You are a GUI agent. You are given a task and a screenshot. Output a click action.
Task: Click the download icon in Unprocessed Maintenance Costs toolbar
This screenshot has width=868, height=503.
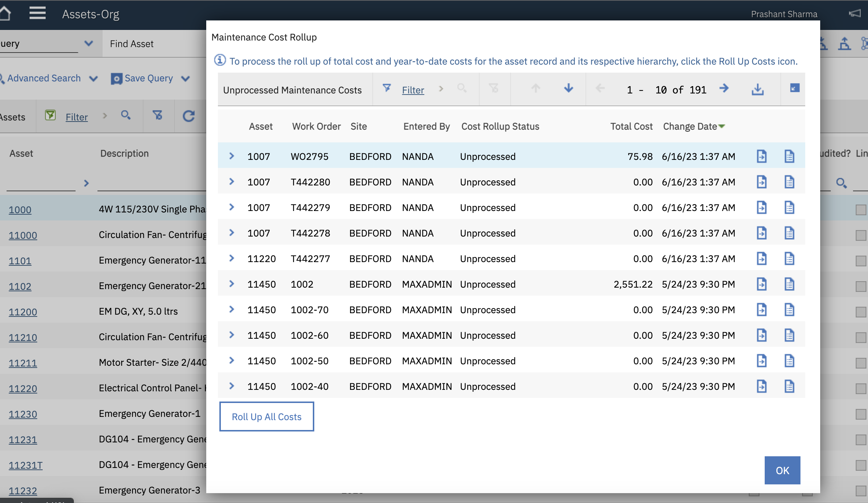pyautogui.click(x=757, y=89)
